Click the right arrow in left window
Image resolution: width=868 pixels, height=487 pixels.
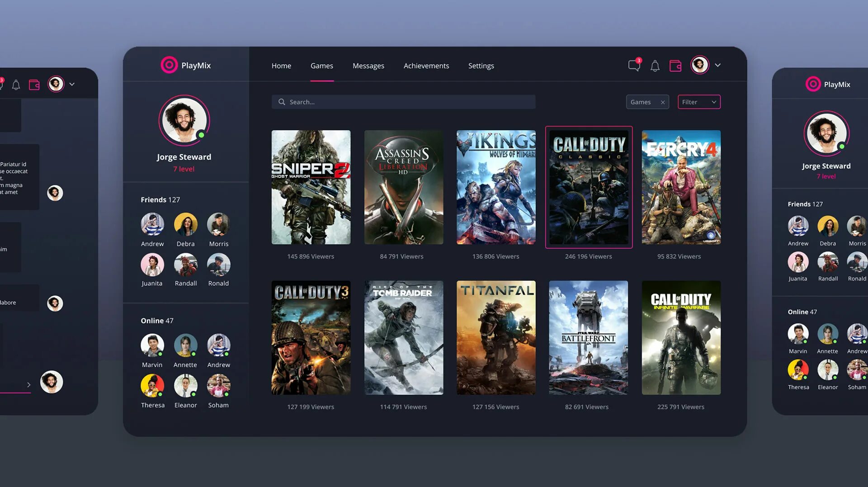(29, 385)
